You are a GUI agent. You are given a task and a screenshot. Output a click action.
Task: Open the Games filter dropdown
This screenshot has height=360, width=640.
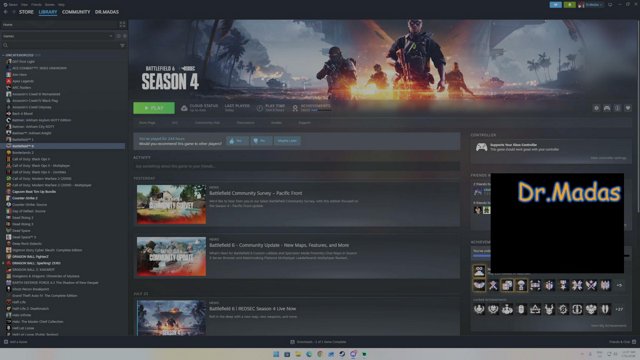coord(58,36)
